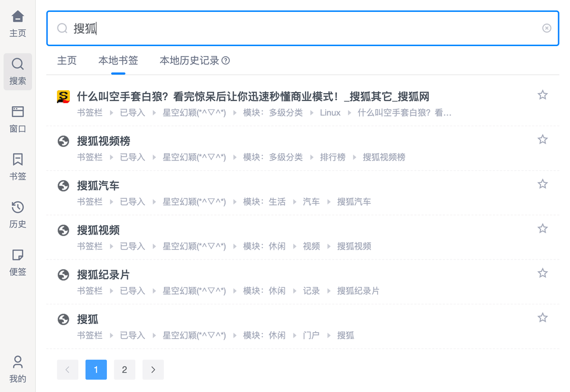Open the 便签 notes sidebar item
Image resolution: width=570 pixels, height=392 pixels.
[18, 263]
